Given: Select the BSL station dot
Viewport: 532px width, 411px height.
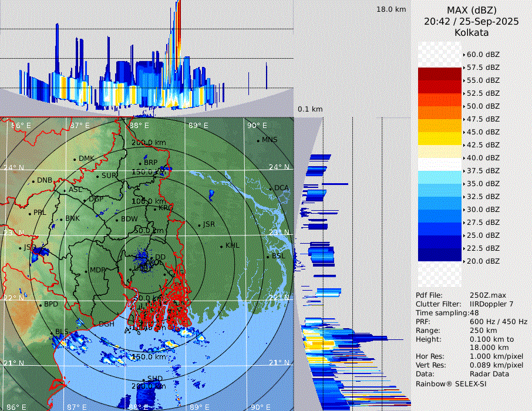Looking at the screenshot, I should tap(268, 257).
